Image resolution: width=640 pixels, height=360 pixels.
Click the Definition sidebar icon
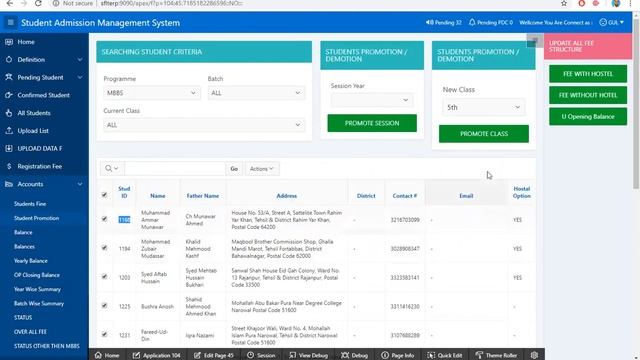coord(9,60)
